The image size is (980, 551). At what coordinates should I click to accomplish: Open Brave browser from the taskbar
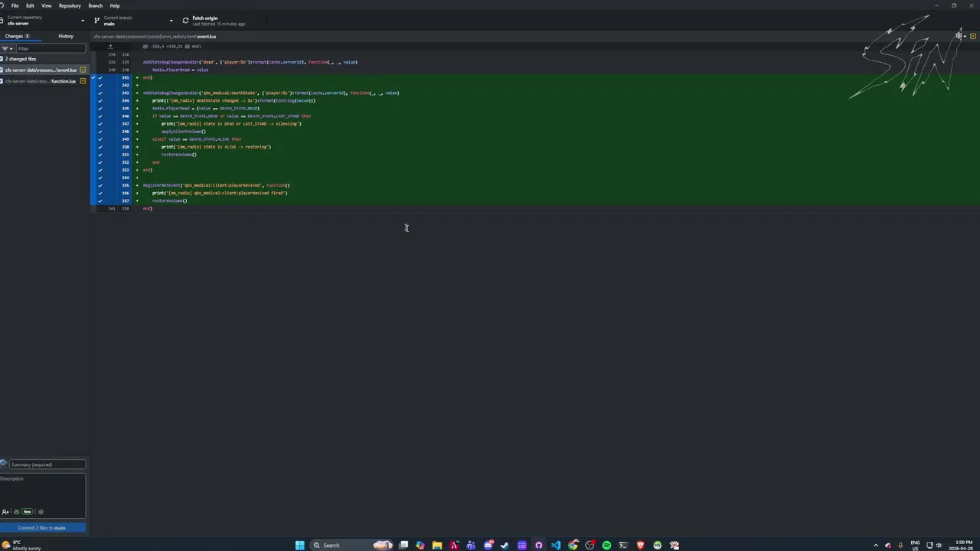pyautogui.click(x=641, y=545)
